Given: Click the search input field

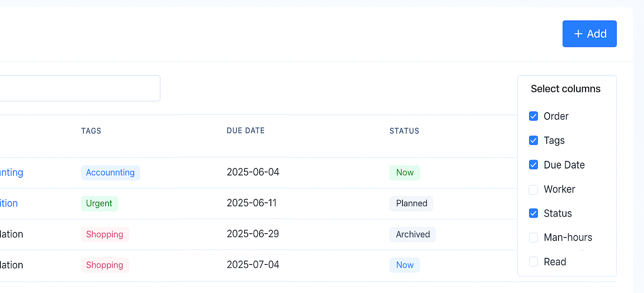Looking at the screenshot, I should [x=80, y=88].
